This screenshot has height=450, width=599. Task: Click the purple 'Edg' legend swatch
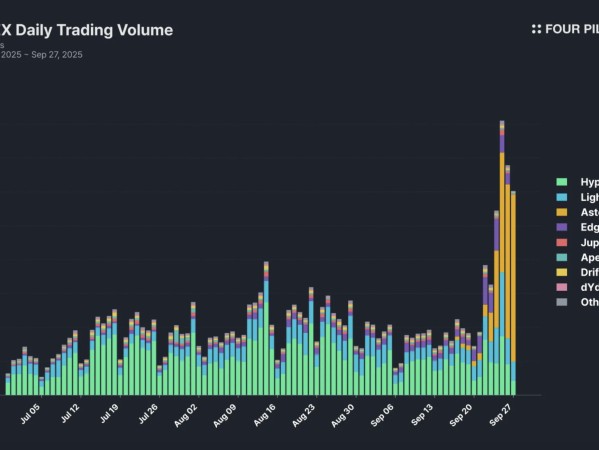pos(562,227)
